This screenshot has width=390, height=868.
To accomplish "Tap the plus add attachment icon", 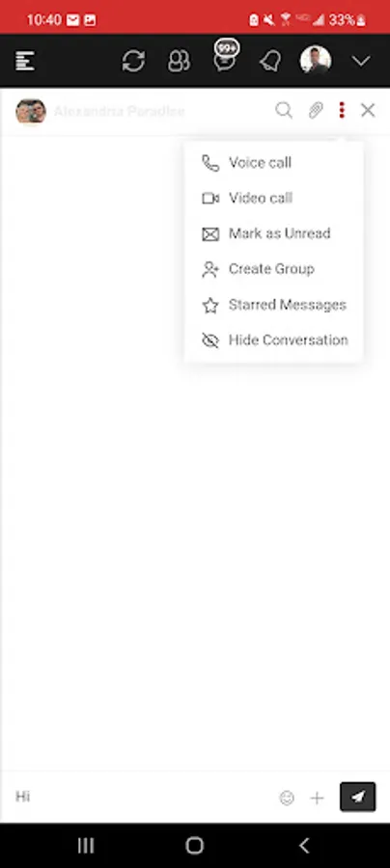I will tap(317, 798).
